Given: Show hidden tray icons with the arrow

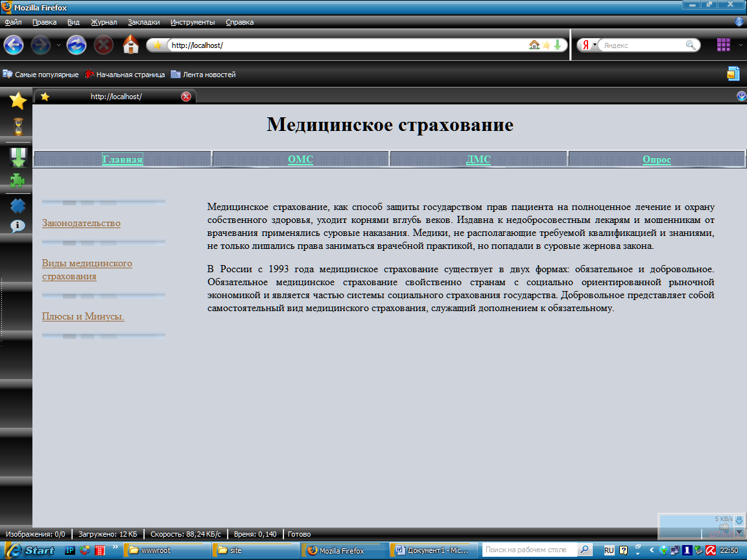Looking at the screenshot, I should pos(652,550).
